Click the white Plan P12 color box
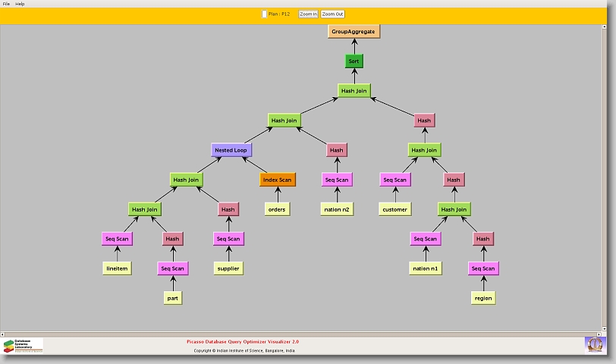 [x=264, y=14]
